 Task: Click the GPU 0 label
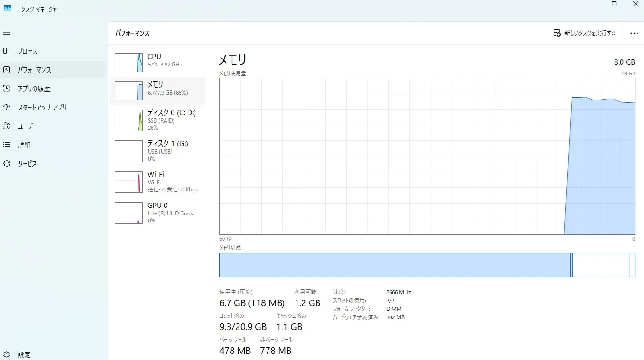pyautogui.click(x=158, y=206)
